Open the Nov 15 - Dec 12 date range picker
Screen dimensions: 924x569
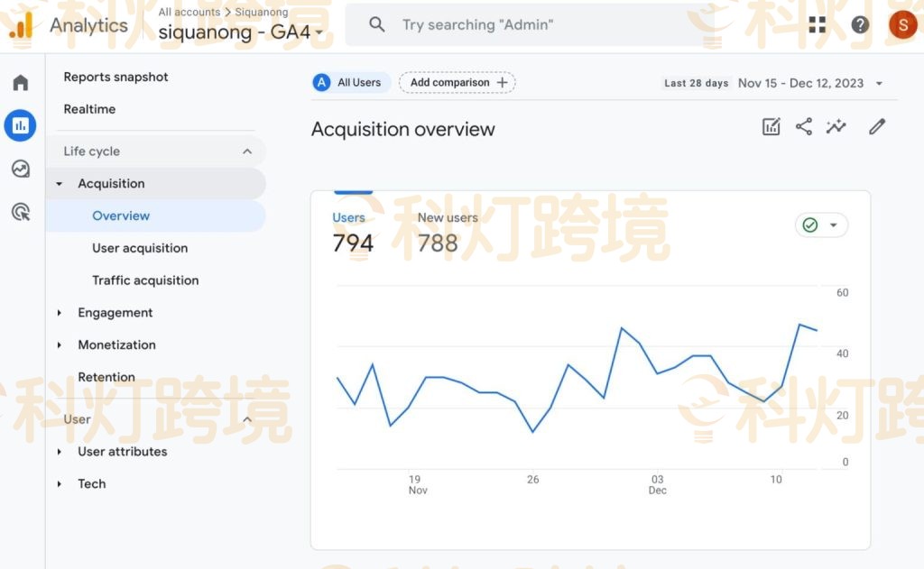(809, 83)
